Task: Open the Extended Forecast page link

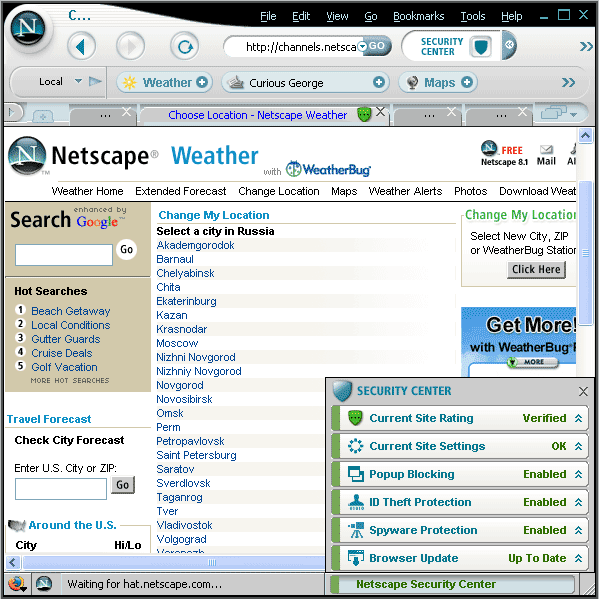Action: (x=180, y=191)
